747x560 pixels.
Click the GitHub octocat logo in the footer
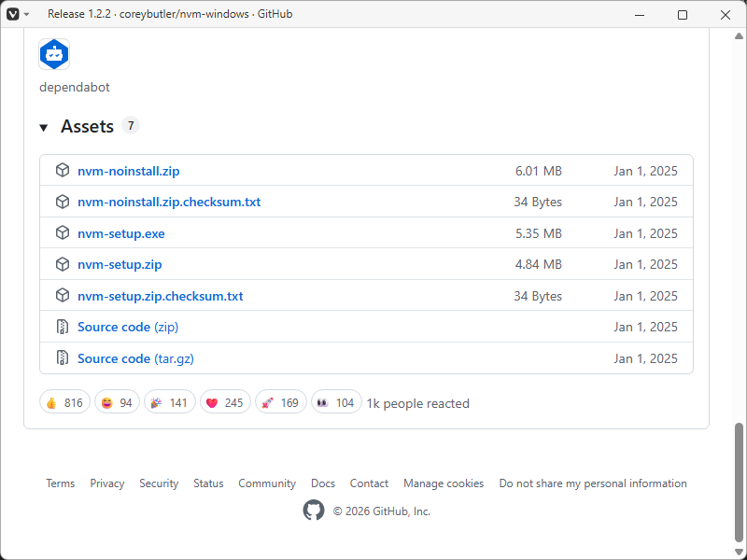[313, 511]
